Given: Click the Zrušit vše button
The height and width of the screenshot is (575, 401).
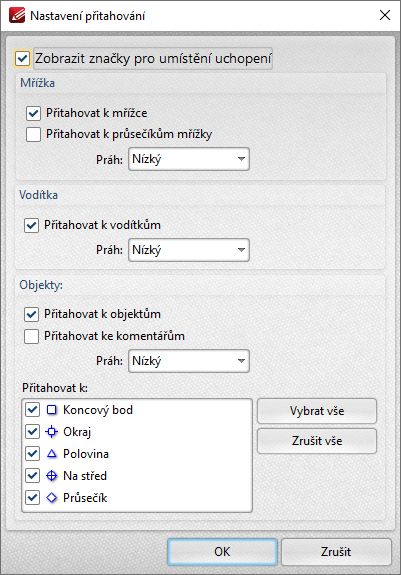Looking at the screenshot, I should [317, 441].
